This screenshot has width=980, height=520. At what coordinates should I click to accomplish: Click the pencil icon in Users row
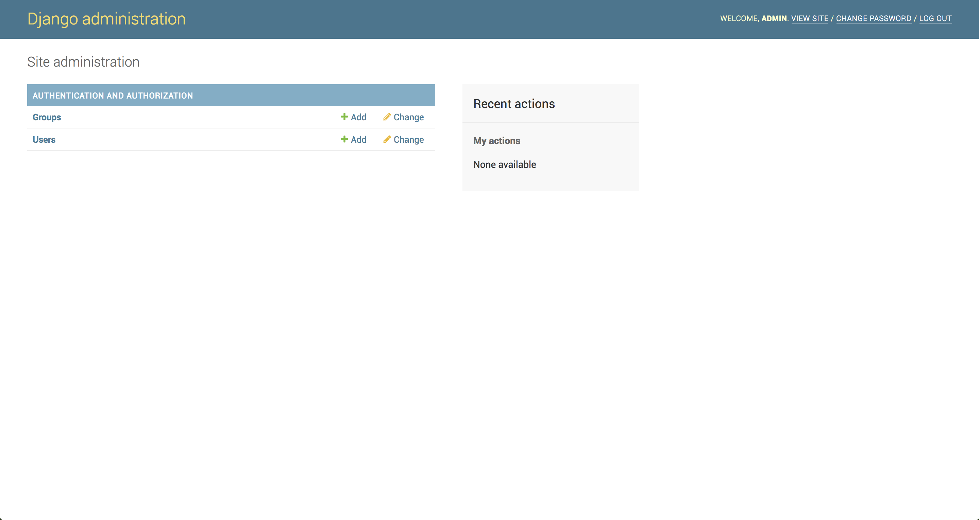(x=387, y=139)
